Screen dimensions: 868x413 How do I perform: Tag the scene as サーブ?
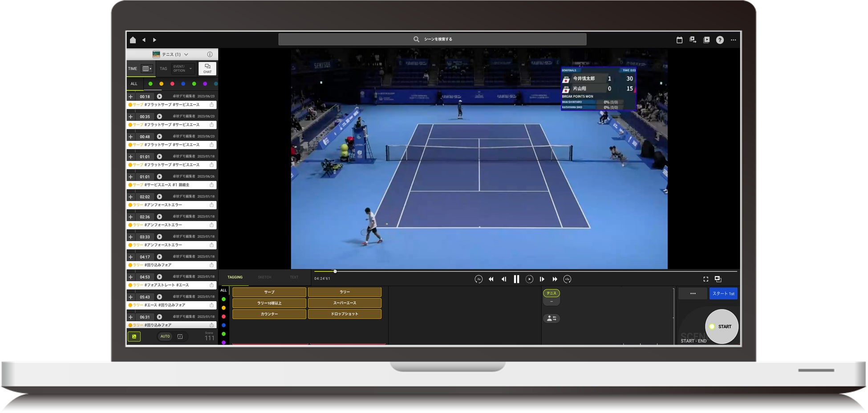(x=269, y=292)
